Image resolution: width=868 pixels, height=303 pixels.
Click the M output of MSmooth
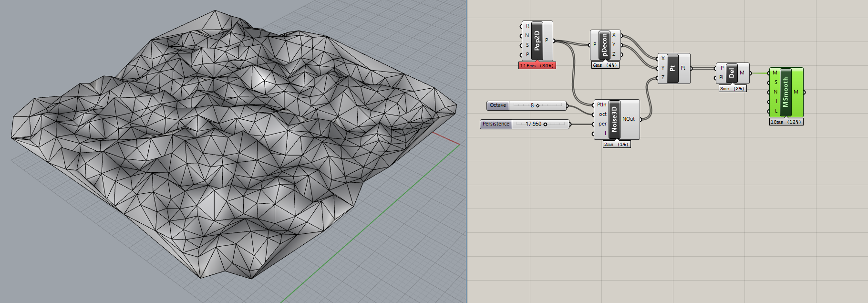(796, 92)
